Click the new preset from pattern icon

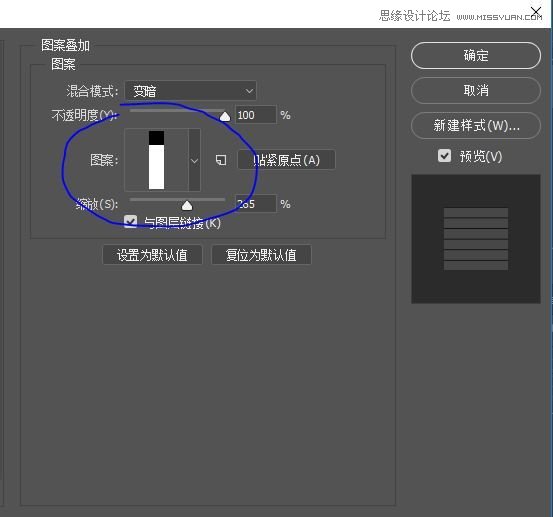(x=221, y=160)
